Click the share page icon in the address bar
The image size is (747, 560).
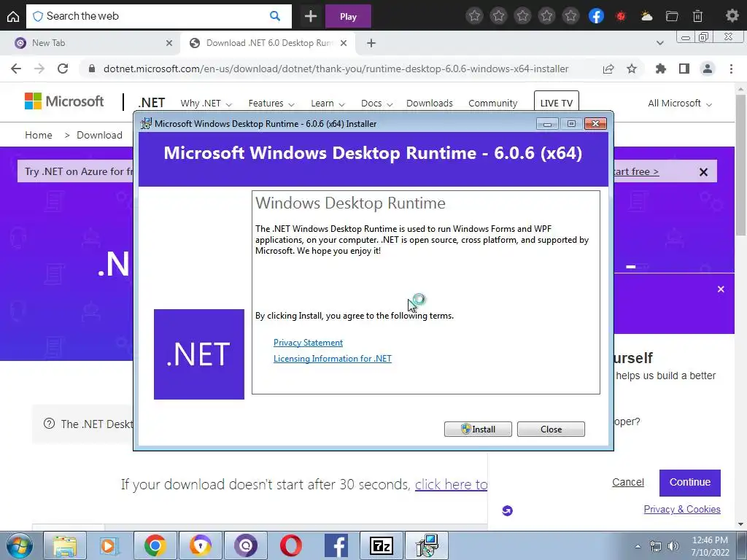(x=608, y=69)
